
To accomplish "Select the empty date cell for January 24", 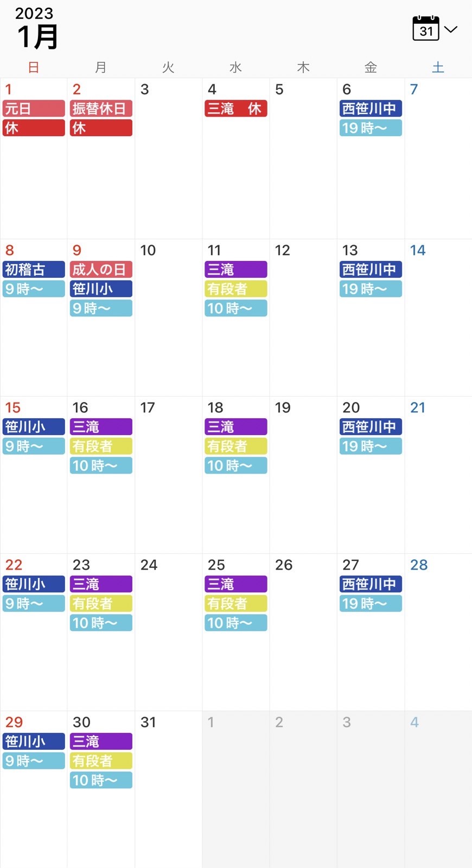I will 168,632.
